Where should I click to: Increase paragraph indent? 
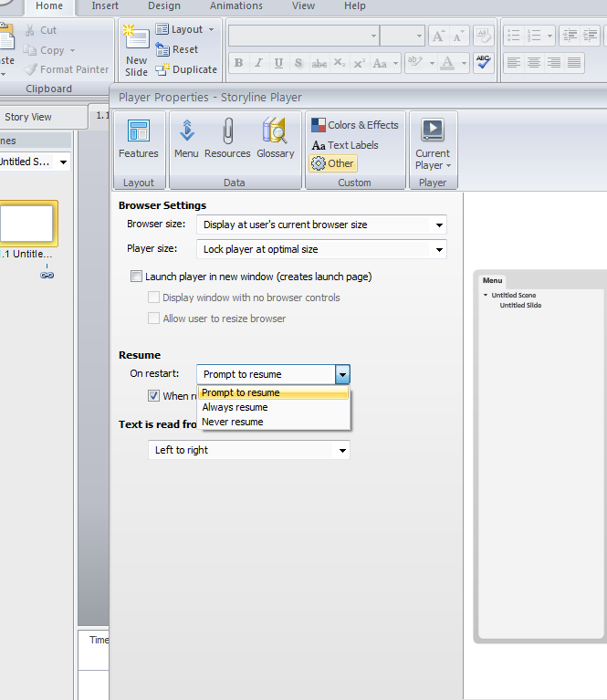(590, 36)
